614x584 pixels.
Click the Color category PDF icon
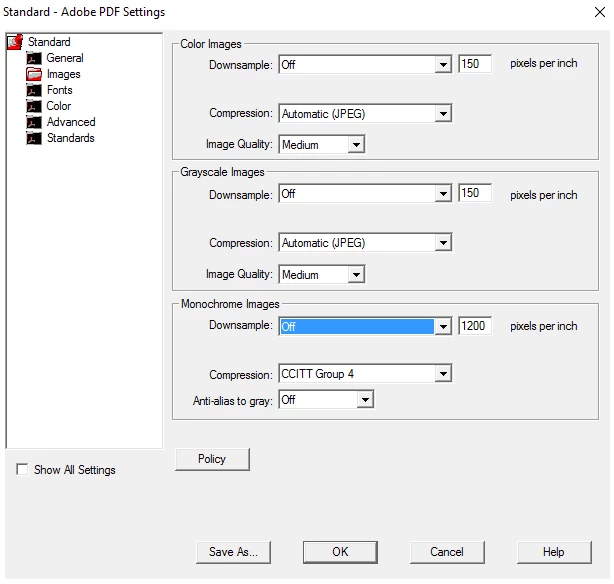pos(34,106)
